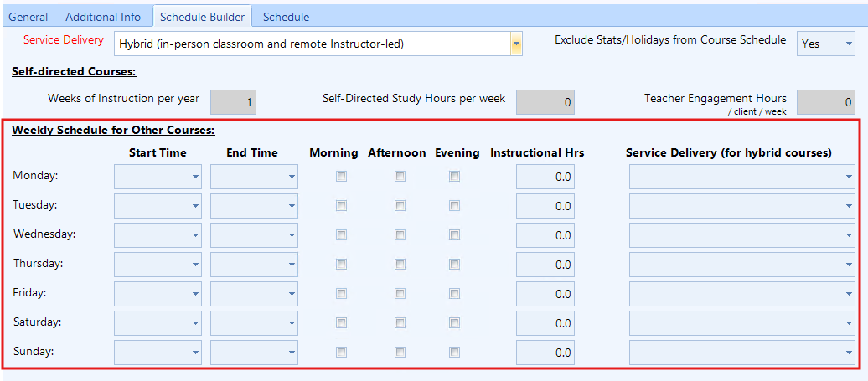Check Friday Afternoon checkbox
This screenshot has width=868, height=381.
pos(400,294)
